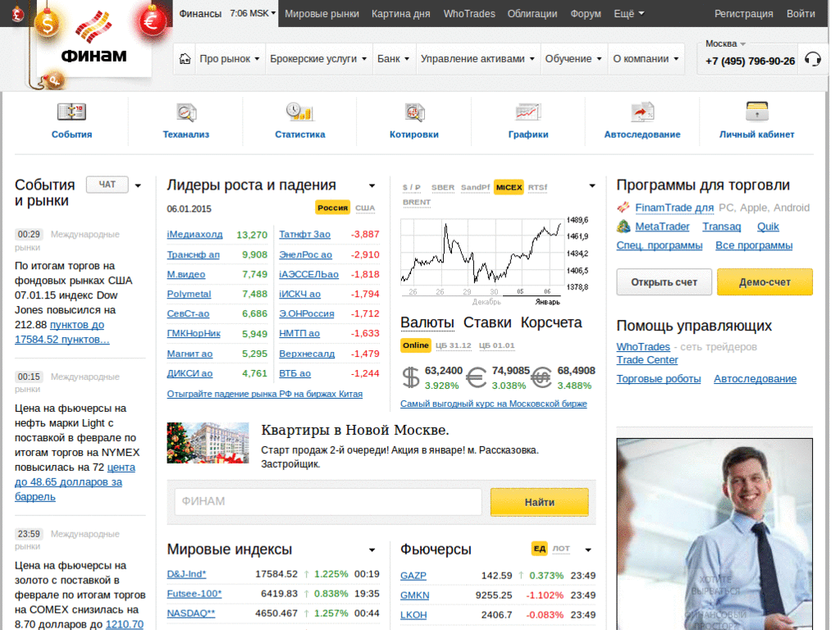Open the Статистика clock and coins icon
Viewport: 840px width, 630px height.
point(300,112)
